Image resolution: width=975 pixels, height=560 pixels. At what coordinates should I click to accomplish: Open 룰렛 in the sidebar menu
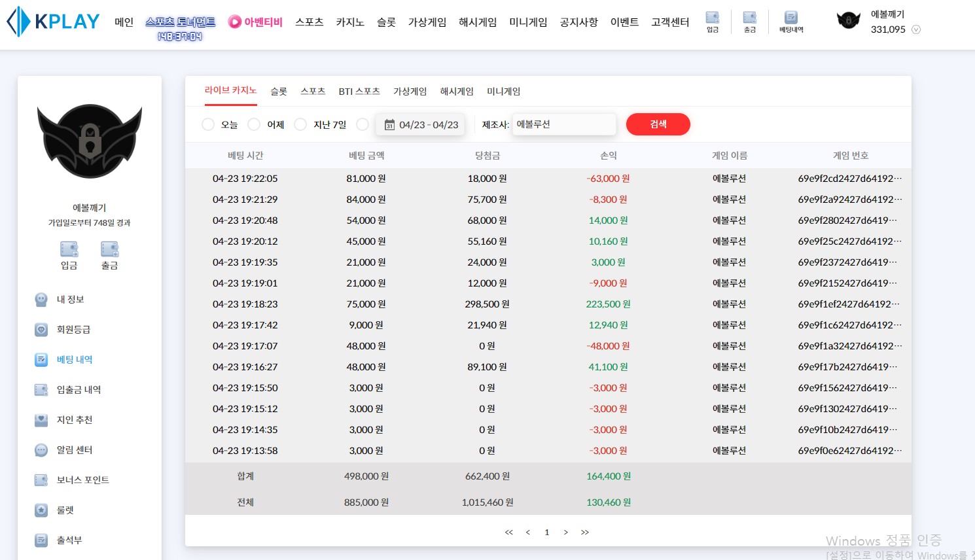click(x=65, y=510)
